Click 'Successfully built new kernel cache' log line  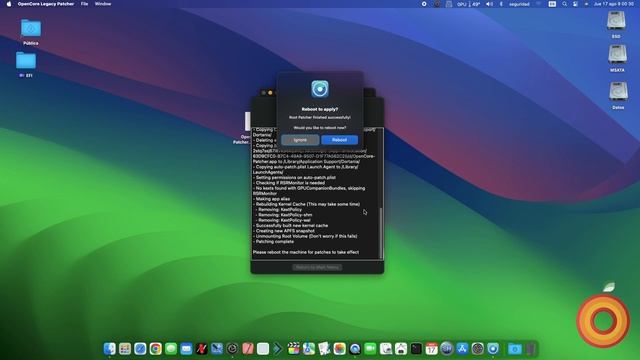[291, 226]
